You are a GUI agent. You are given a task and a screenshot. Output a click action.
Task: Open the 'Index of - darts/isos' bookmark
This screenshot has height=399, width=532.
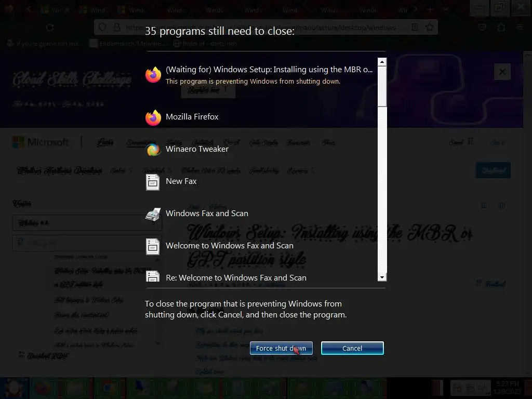tap(205, 44)
